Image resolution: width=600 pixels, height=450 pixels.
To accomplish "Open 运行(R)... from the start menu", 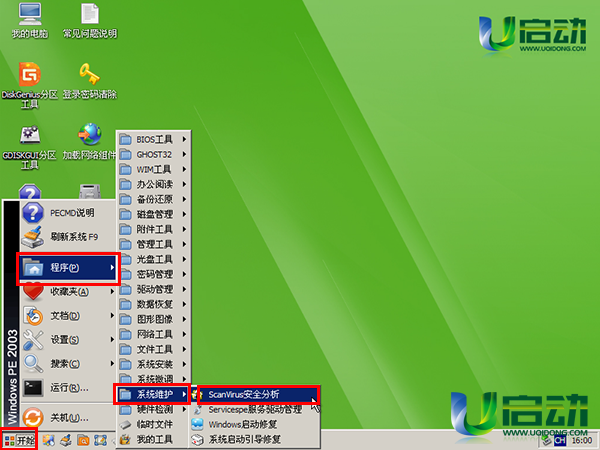I will click(x=68, y=388).
